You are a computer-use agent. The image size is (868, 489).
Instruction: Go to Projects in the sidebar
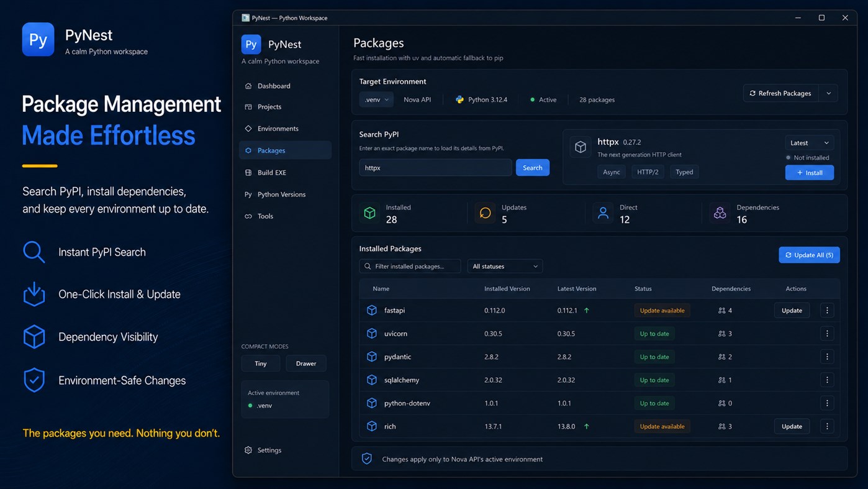[x=285, y=107]
